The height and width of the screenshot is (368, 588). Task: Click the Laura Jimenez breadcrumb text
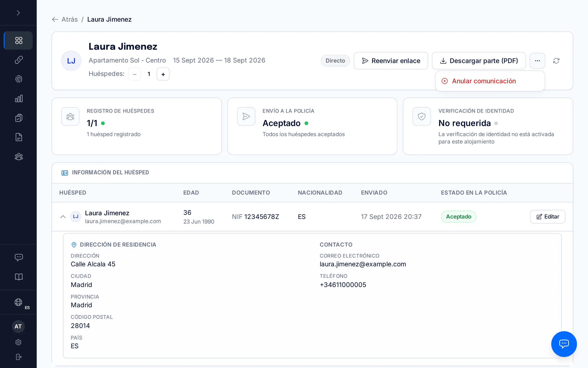click(x=109, y=19)
